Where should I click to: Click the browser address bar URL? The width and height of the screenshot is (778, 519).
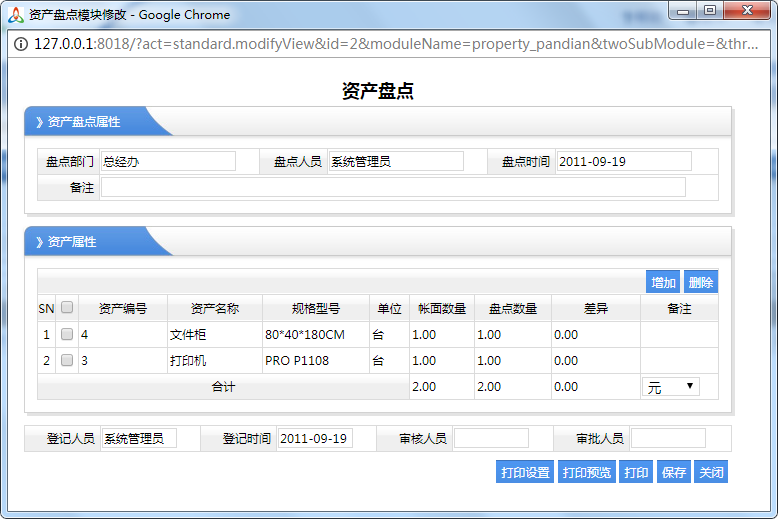pyautogui.click(x=400, y=44)
